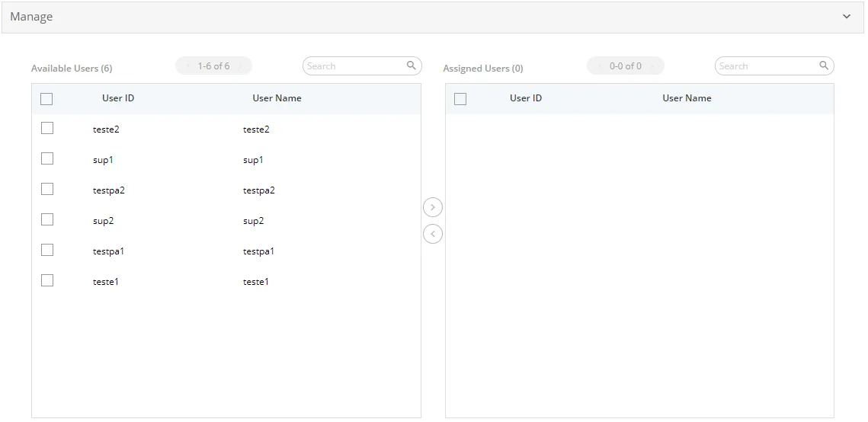Select the testpa1 row checkbox

(47, 250)
